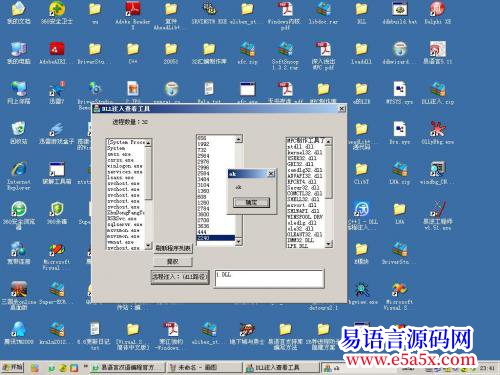Click the 远程注入 (dll路径) button

[x=180, y=277]
